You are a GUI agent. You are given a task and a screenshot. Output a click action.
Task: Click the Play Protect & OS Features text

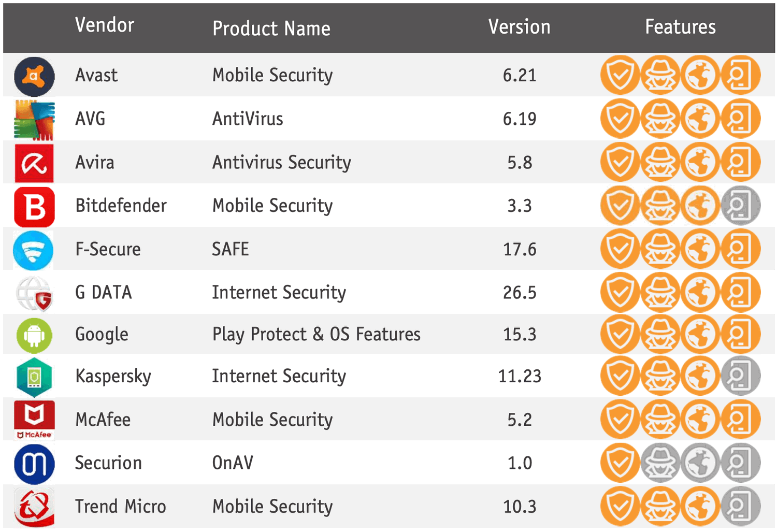(x=316, y=335)
